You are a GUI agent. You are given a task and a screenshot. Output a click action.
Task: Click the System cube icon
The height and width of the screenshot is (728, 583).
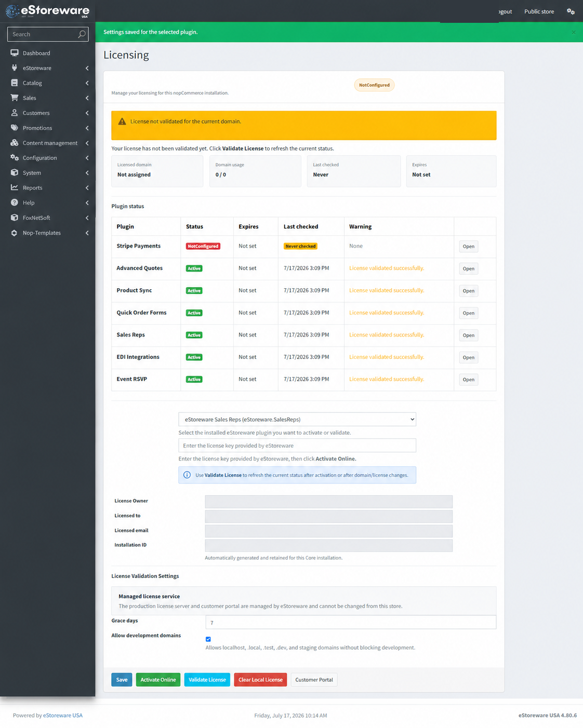coord(15,173)
